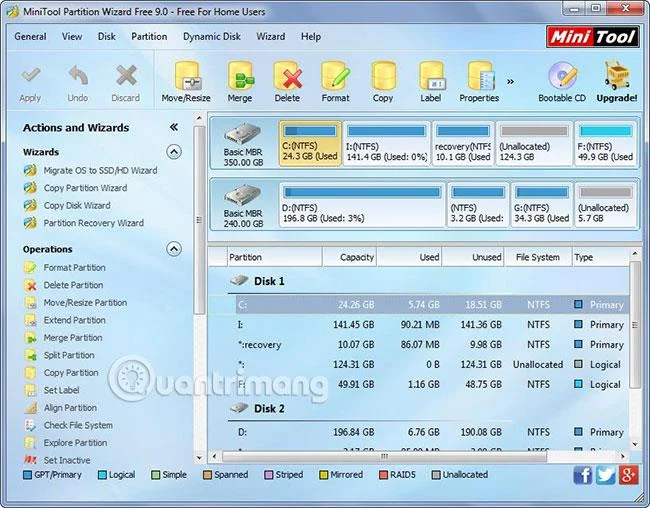Viewport: 650px width, 508px height.
Task: Click the Format toolbar icon
Action: [335, 77]
